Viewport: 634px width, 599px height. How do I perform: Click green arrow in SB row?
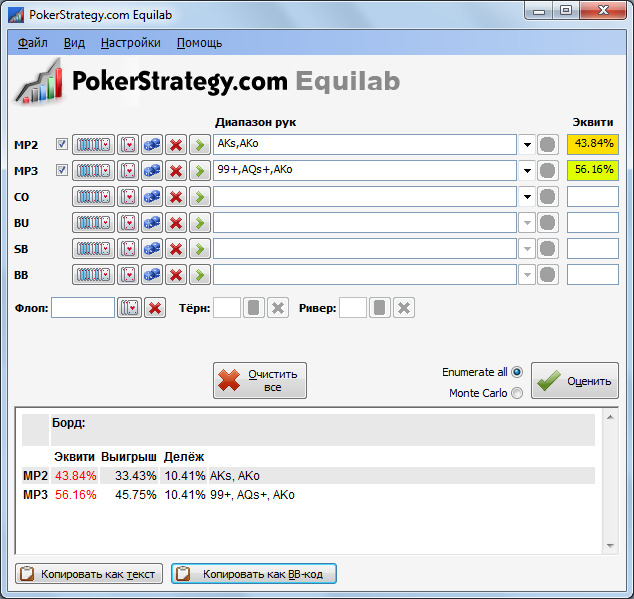(200, 249)
